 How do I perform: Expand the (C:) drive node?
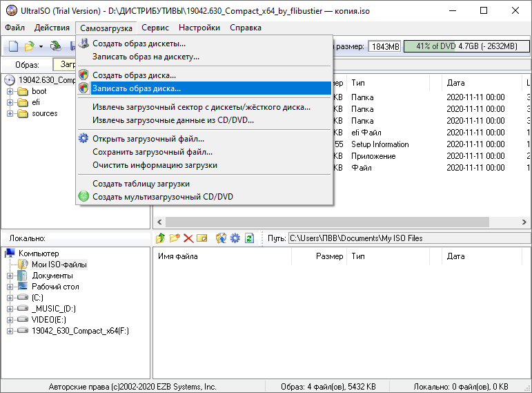10,298
